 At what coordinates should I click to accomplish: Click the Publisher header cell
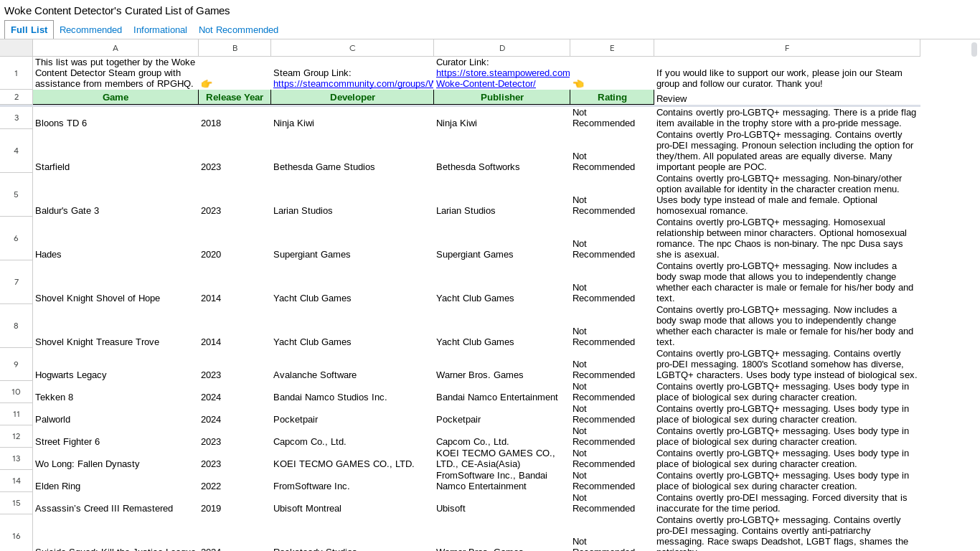(502, 98)
